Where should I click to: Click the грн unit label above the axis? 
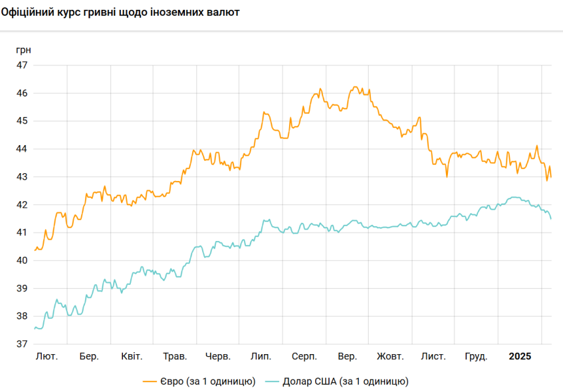tap(24, 50)
